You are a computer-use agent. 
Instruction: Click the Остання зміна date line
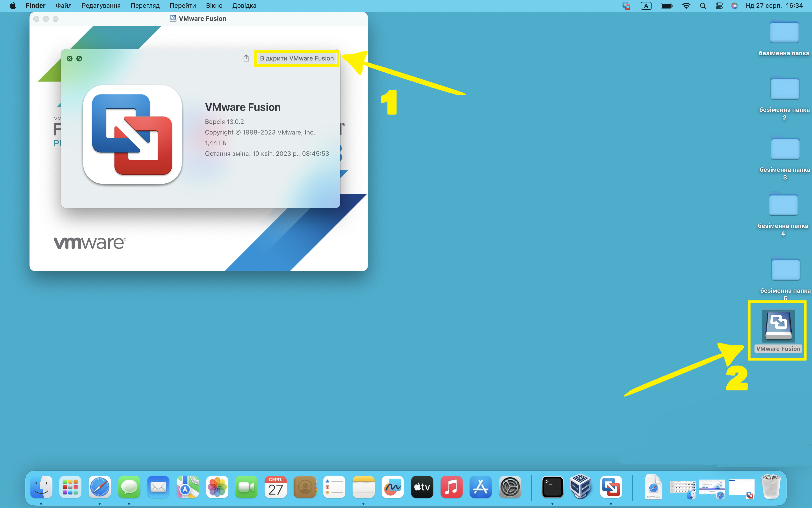267,154
